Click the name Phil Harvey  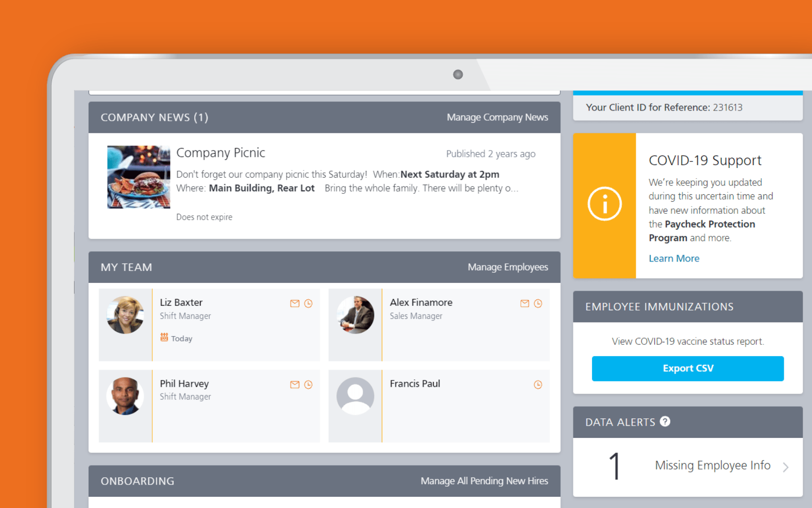[184, 384]
